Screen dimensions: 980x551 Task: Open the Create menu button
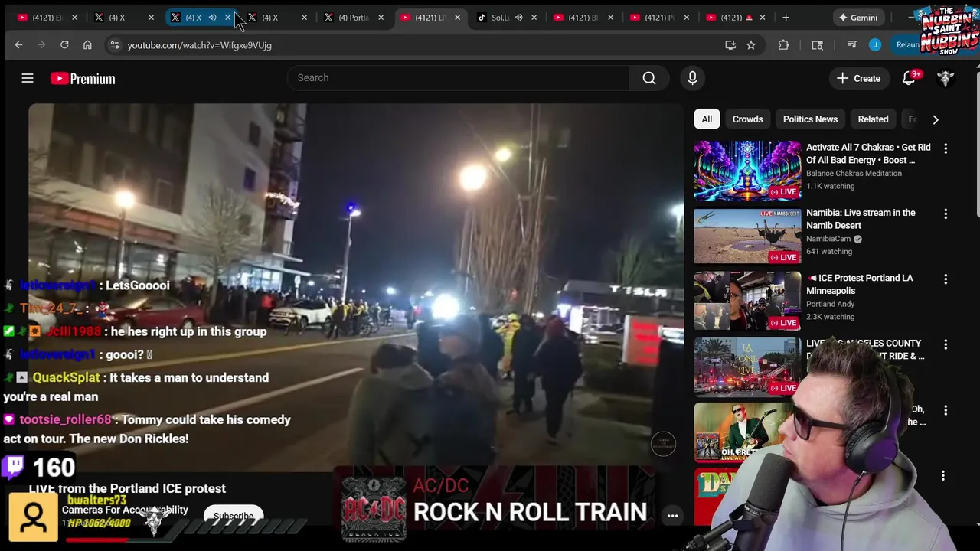[x=858, y=78]
